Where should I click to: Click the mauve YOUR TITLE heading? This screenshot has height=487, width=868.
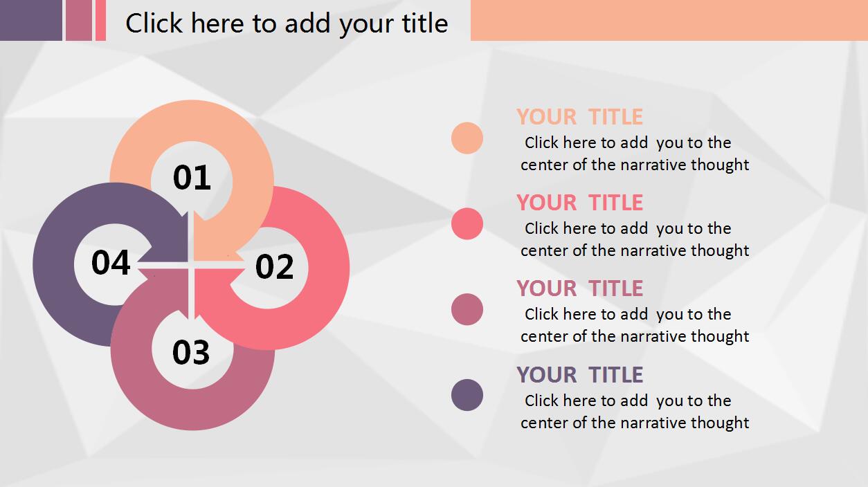tap(579, 288)
